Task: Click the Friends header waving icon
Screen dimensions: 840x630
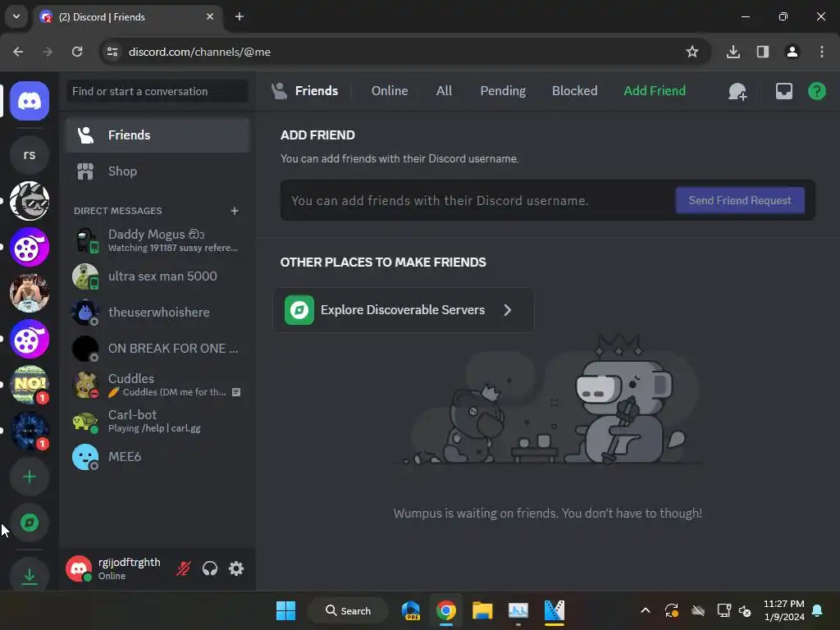Action: [x=279, y=91]
